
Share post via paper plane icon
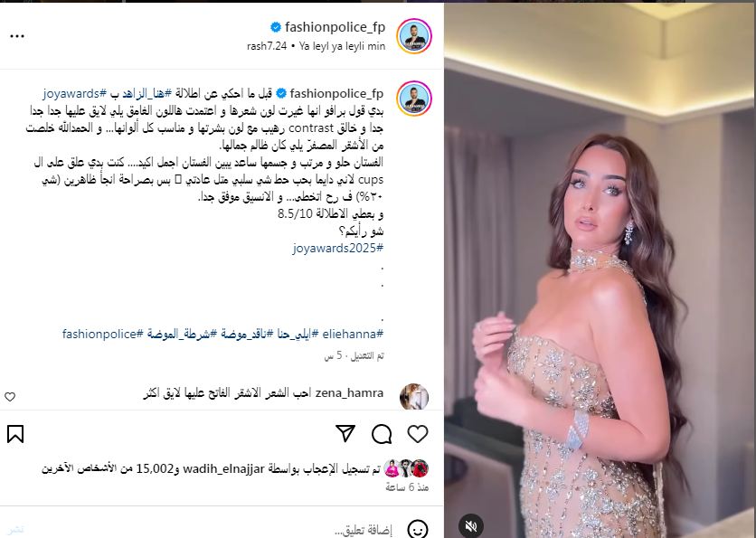point(345,433)
